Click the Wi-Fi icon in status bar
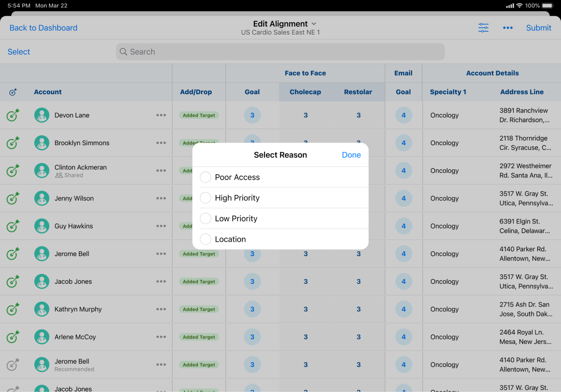Screen dimensions: 561x392 pos(519,6)
